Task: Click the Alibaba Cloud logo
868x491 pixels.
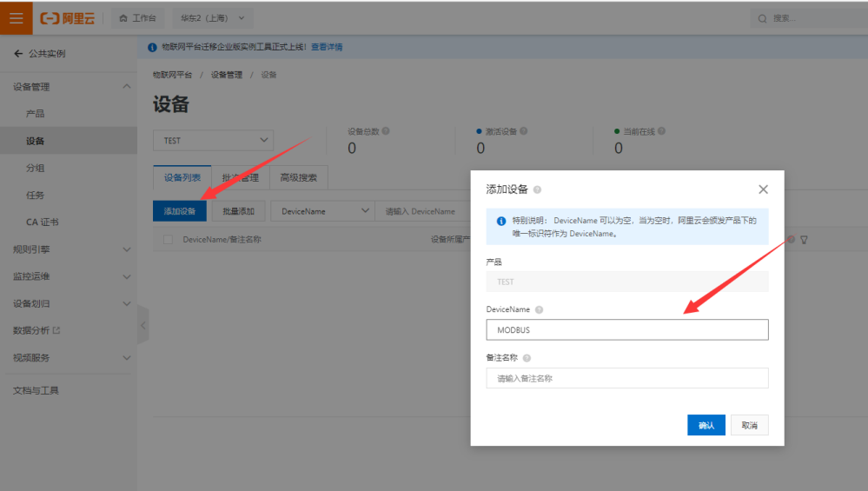Action: [x=68, y=18]
